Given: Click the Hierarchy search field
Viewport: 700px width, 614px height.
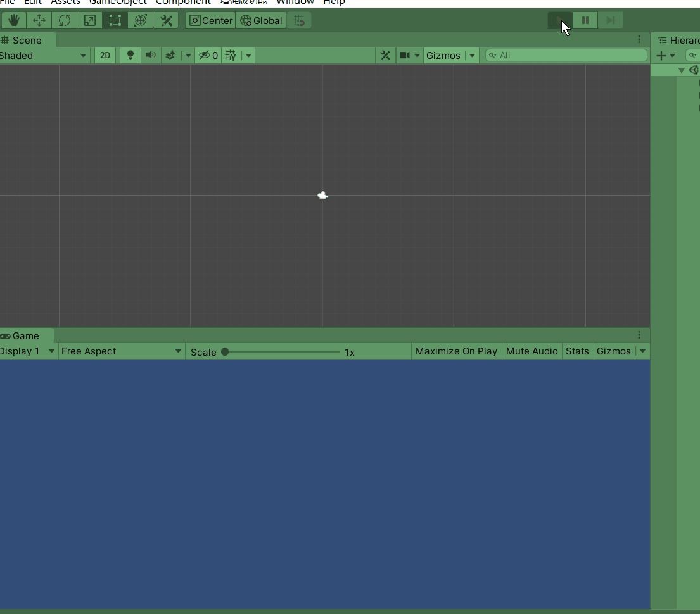Looking at the screenshot, I should coord(693,55).
